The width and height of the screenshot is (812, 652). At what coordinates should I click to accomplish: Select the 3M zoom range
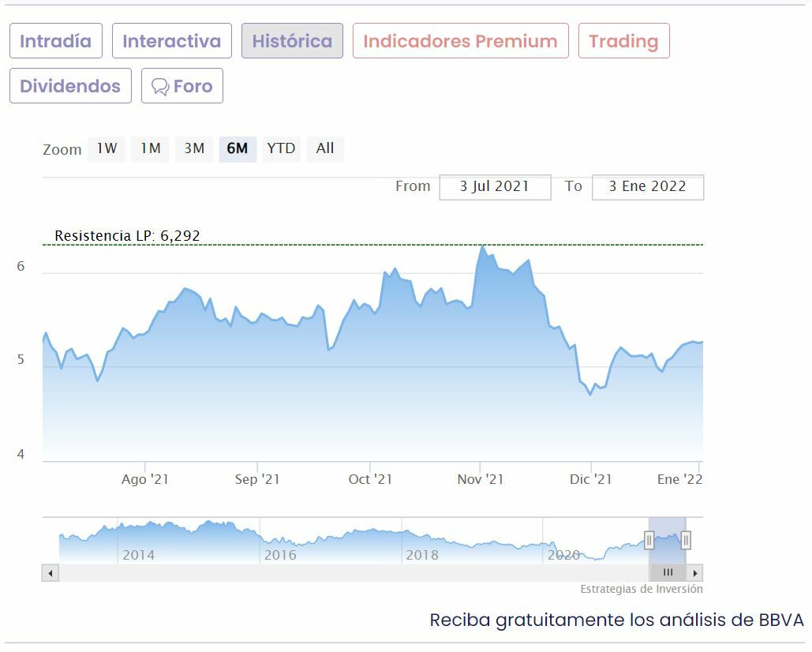[194, 148]
